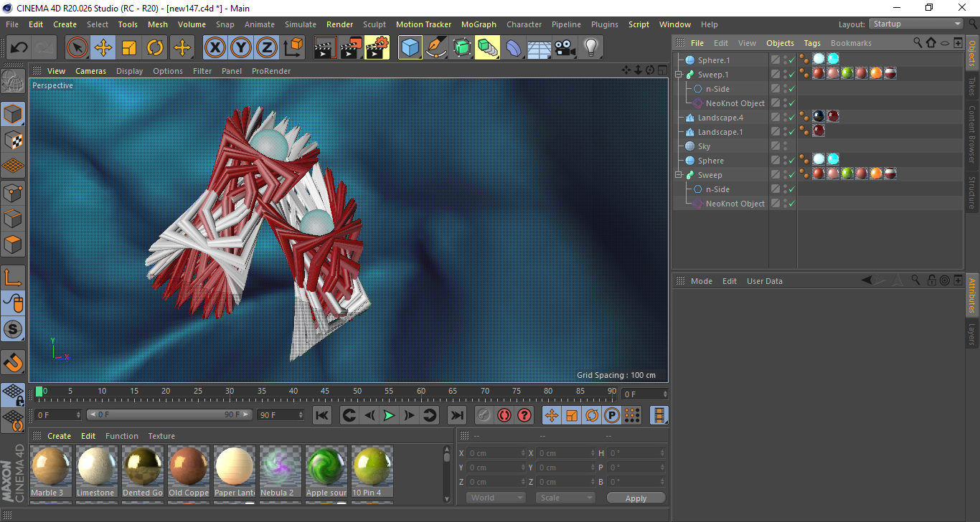This screenshot has width=980, height=522.
Task: Go to end of animation
Action: [x=456, y=415]
